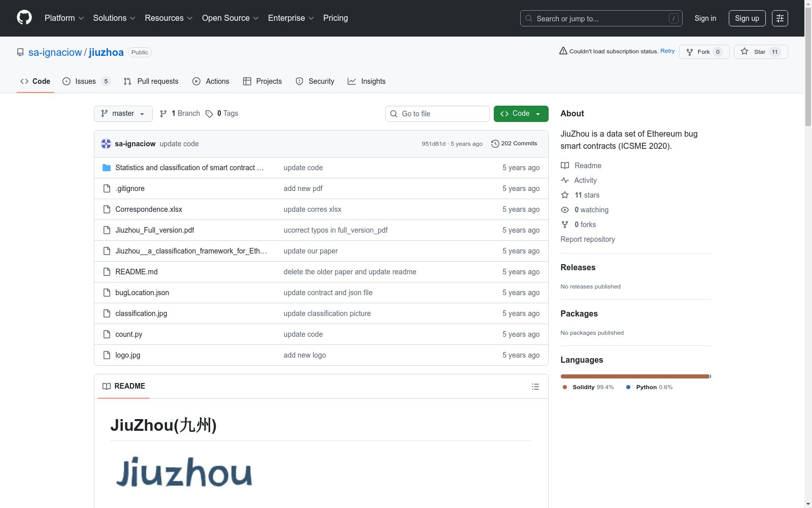Click the file icon beside Correspondence.xlsx
Image resolution: width=812 pixels, height=508 pixels.
coord(107,209)
